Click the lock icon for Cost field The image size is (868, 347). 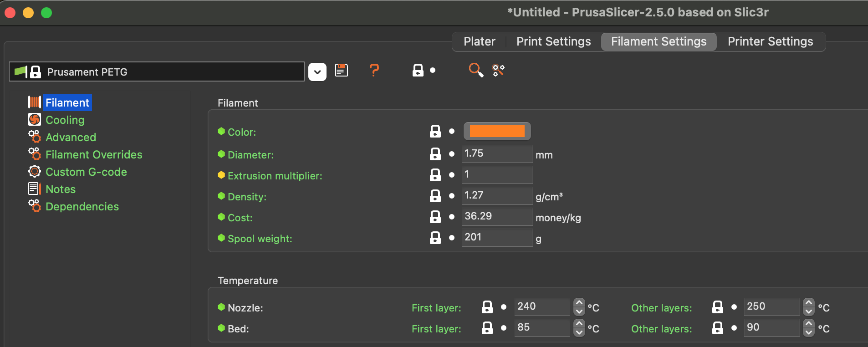435,217
